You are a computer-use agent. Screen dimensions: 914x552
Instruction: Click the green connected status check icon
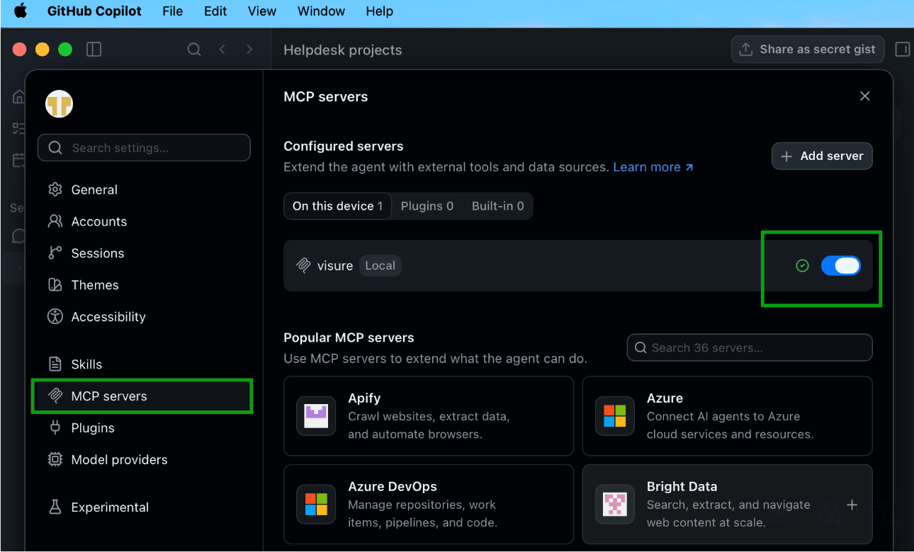tap(802, 266)
